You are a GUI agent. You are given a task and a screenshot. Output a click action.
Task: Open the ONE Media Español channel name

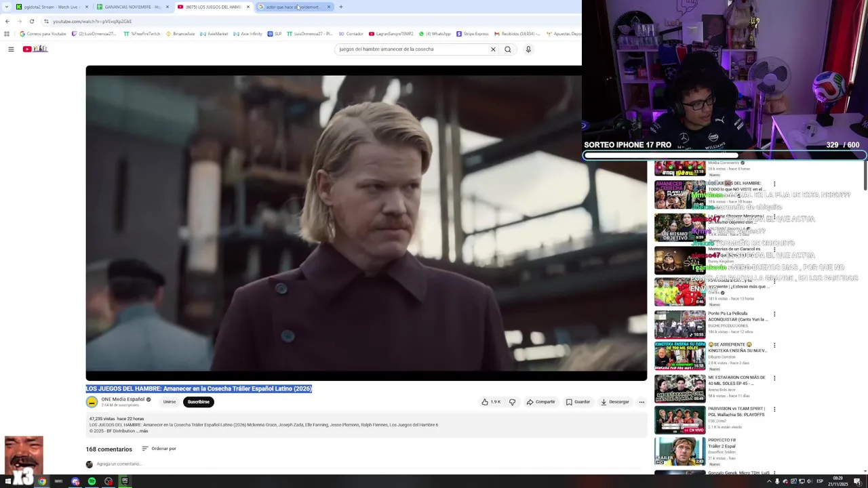(x=123, y=399)
